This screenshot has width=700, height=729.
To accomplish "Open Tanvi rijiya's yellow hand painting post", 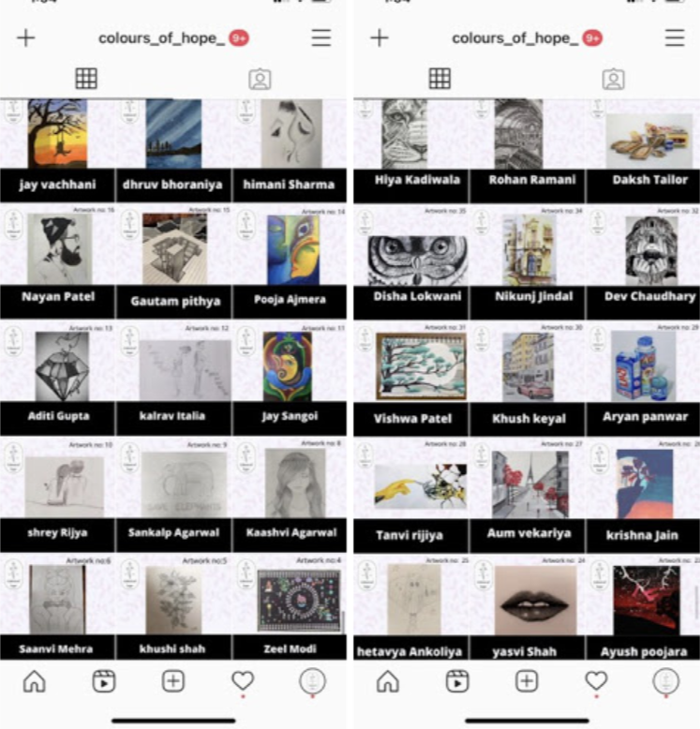I will coord(410,496).
